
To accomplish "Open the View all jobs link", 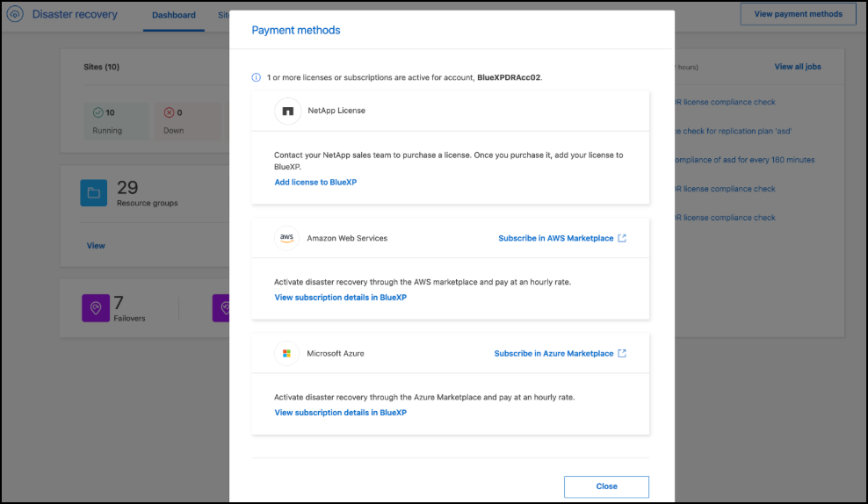I will (x=798, y=67).
